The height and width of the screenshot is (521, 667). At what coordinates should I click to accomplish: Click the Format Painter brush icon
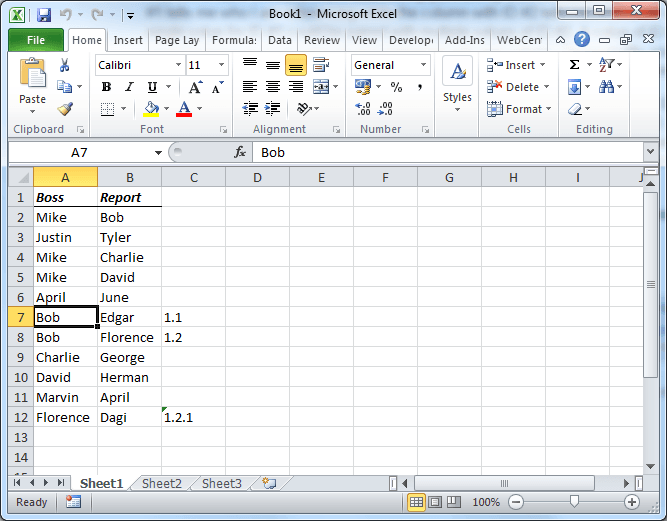pos(65,109)
